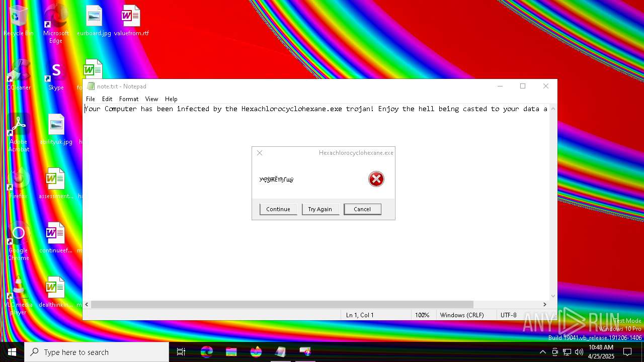Screen dimensions: 644x362
Task: Show hidden system tray icons
Action: pyautogui.click(x=542, y=352)
